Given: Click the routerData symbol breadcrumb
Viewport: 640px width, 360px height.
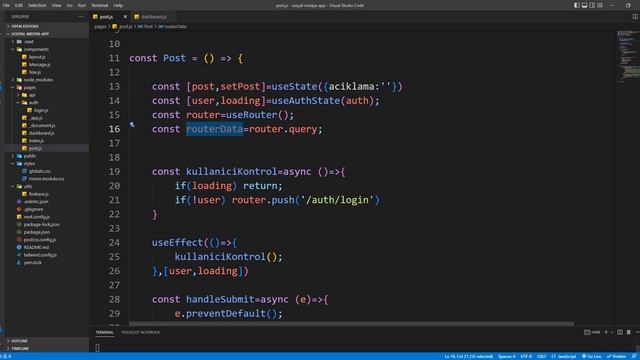Looking at the screenshot, I should pos(172,27).
